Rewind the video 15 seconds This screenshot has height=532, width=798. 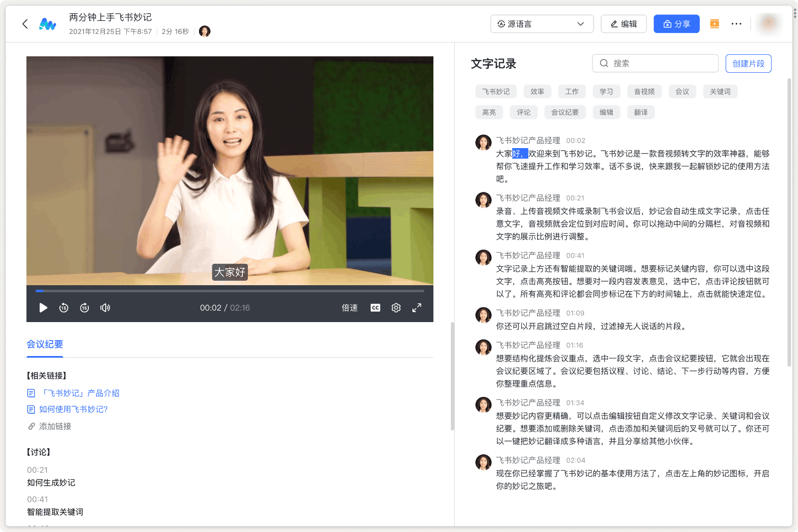click(x=64, y=308)
